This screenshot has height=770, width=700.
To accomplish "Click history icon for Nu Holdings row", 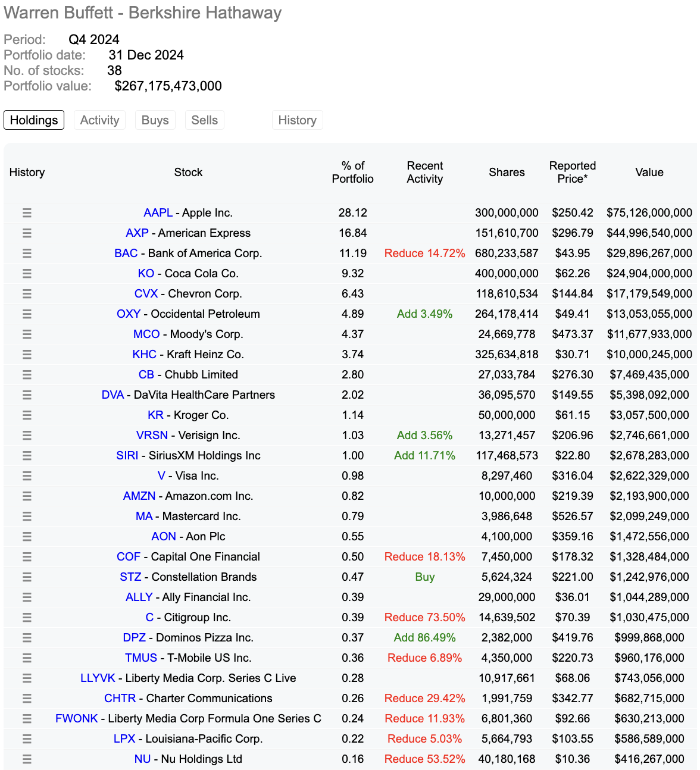I will pos(27,759).
